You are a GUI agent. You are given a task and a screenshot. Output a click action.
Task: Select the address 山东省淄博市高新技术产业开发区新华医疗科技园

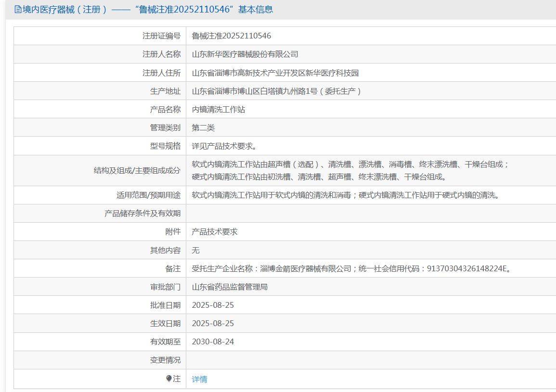point(275,73)
